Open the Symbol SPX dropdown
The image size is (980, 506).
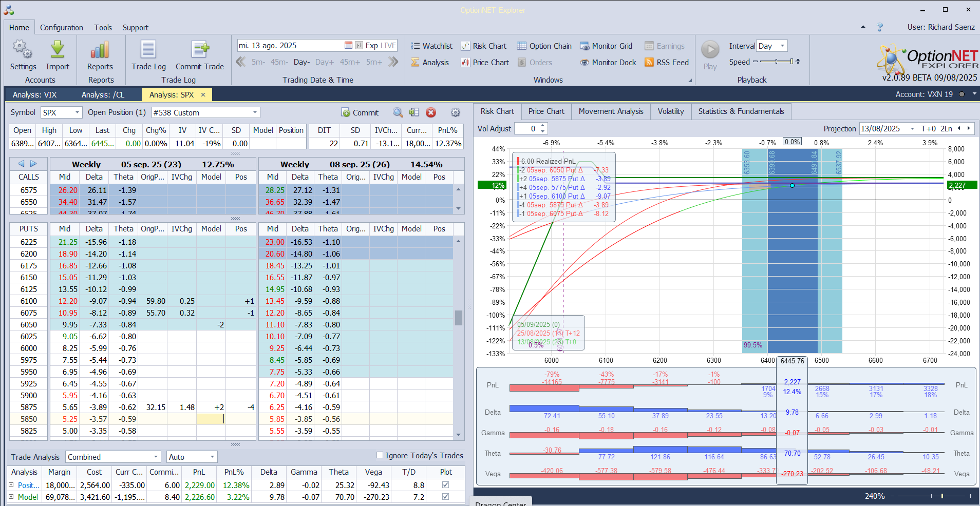click(x=77, y=112)
